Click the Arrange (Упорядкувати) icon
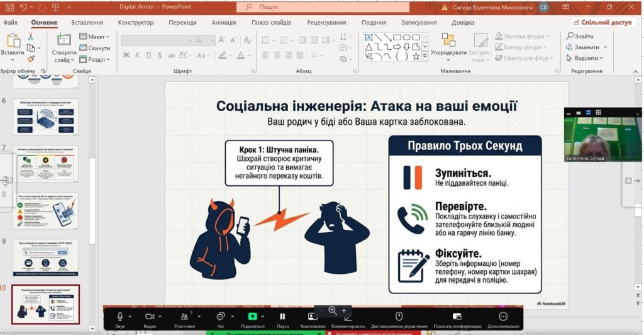 [x=448, y=40]
